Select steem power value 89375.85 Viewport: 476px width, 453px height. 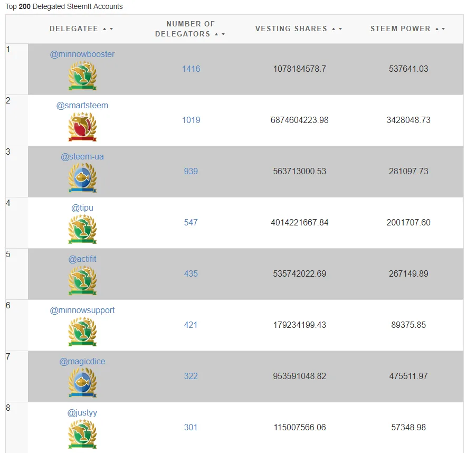click(408, 325)
